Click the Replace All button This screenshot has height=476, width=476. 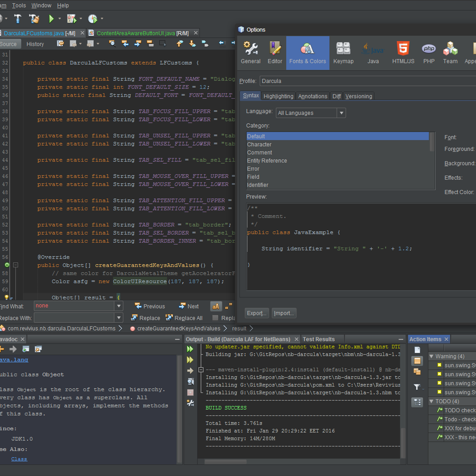click(x=184, y=318)
